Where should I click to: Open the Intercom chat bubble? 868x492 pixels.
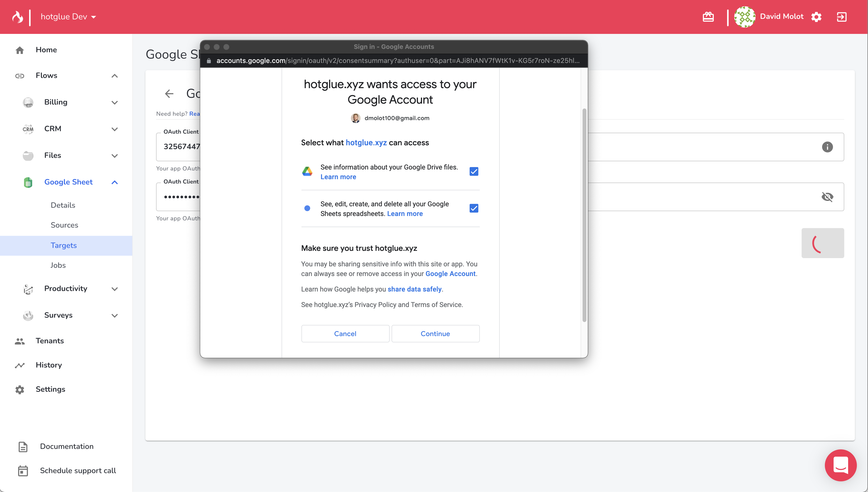[x=841, y=465]
